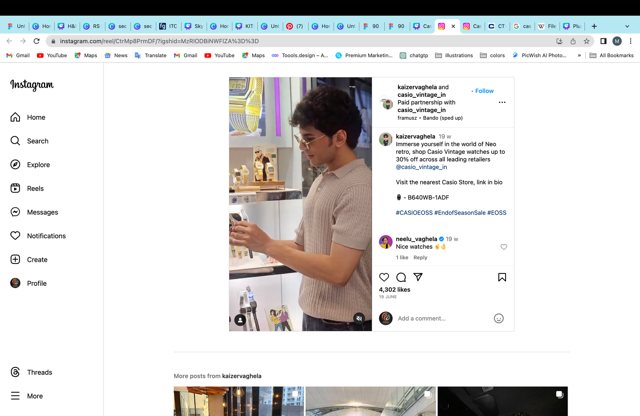Open post options three-dot menu
The image size is (640, 416).
click(x=502, y=102)
